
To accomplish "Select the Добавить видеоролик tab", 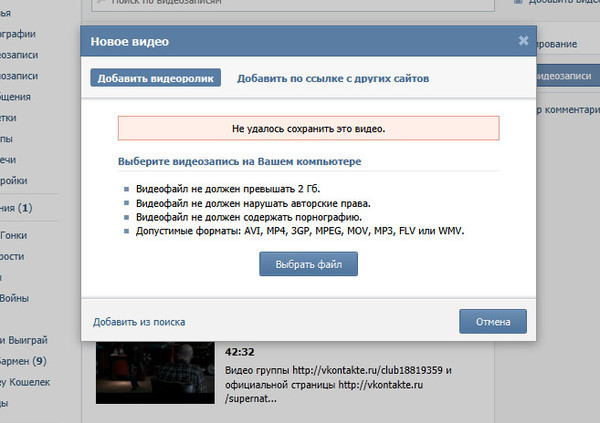I will coord(155,78).
